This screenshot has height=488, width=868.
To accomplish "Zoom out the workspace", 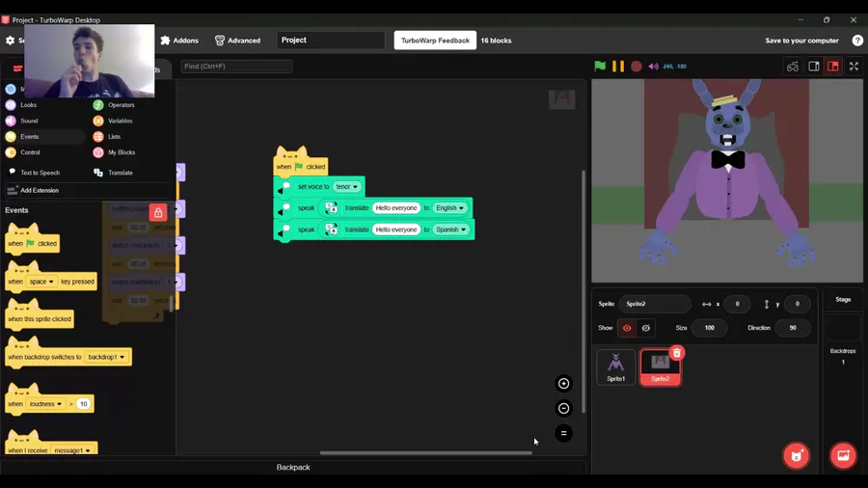I will pos(563,408).
